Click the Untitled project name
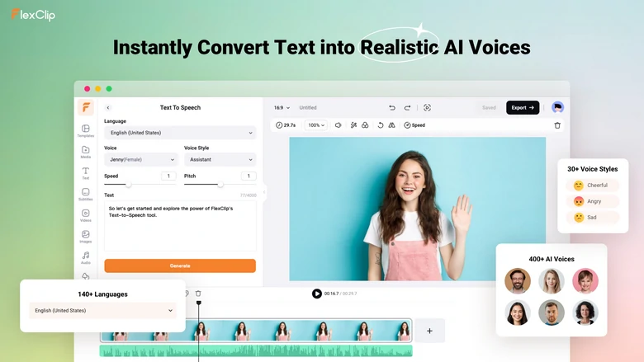644x362 pixels. coord(308,108)
